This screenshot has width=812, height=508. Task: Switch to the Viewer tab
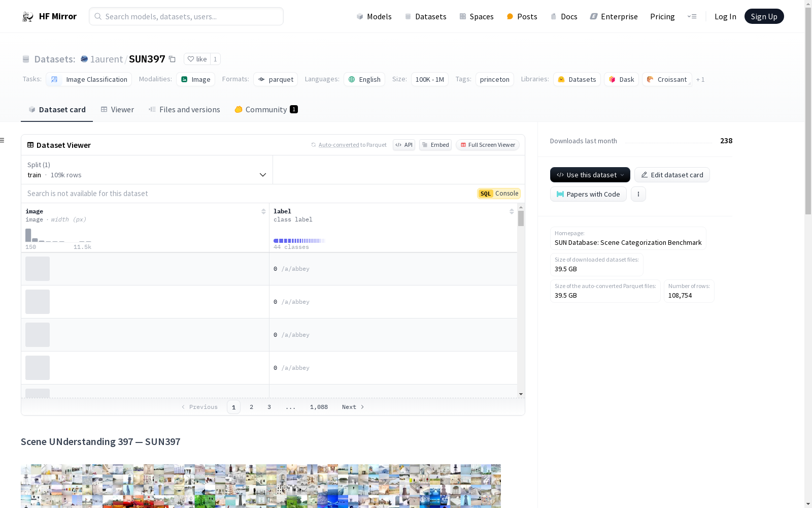point(117,109)
